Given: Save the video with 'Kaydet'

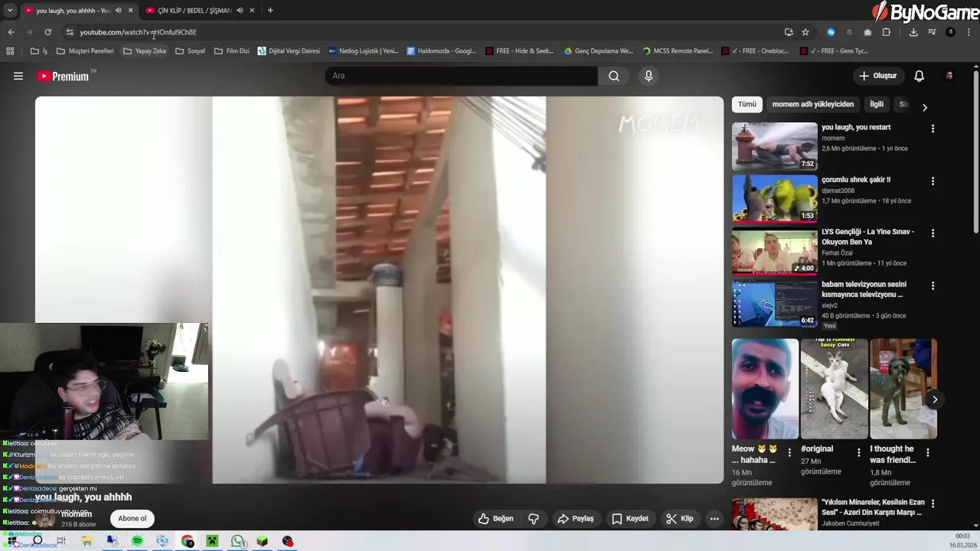Looking at the screenshot, I should pyautogui.click(x=630, y=519).
